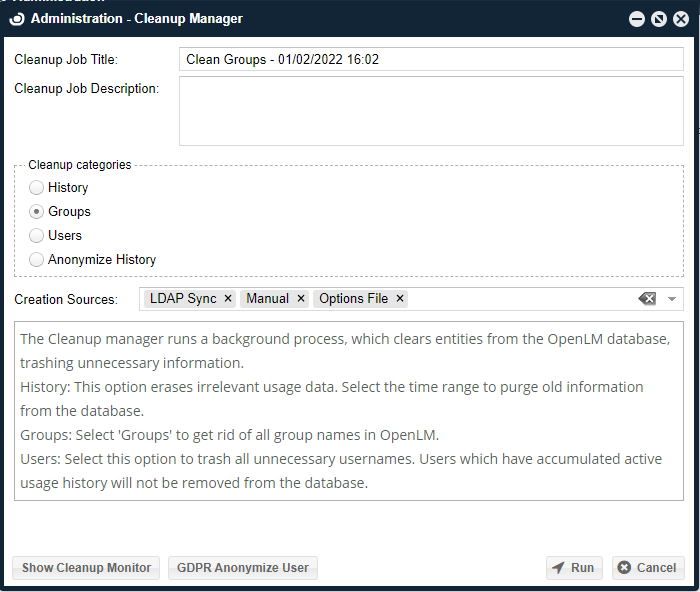Select the Groups cleanup category
Screen dimensions: 700x592
(x=37, y=211)
